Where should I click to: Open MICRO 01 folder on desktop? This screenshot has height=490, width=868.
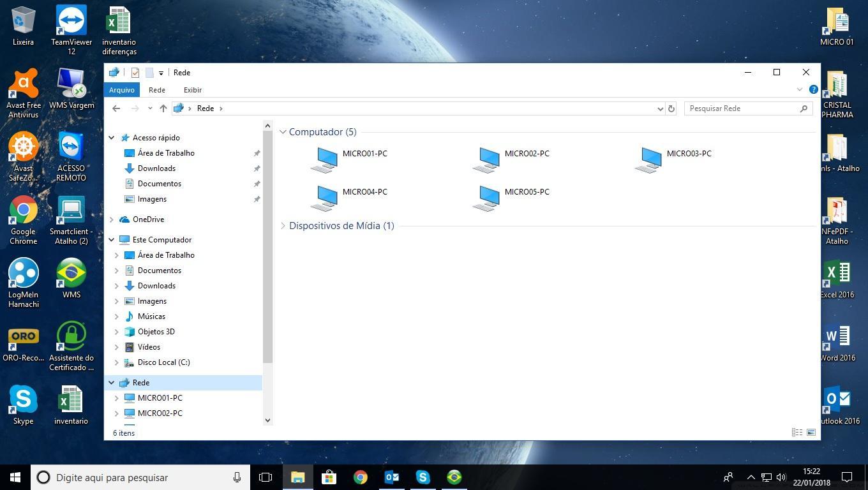(x=837, y=26)
